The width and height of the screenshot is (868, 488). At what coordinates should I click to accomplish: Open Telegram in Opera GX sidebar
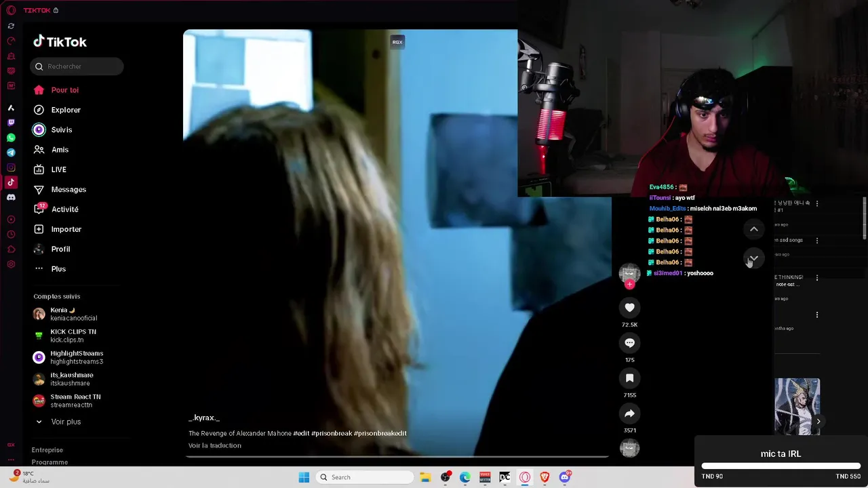[x=11, y=152]
